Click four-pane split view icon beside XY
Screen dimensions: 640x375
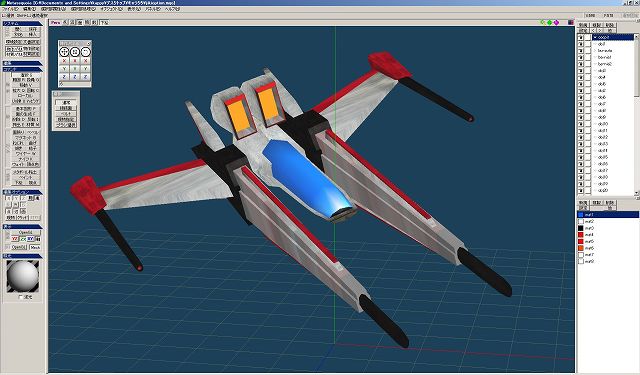(38, 238)
